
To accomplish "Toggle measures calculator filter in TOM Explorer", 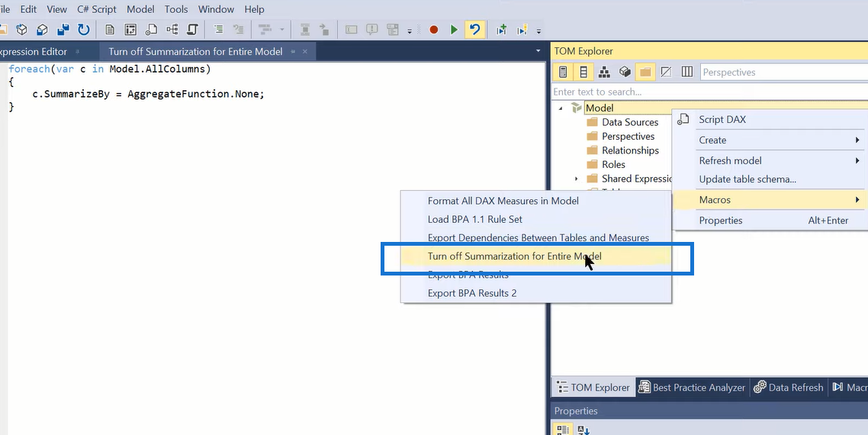I will click(x=563, y=72).
